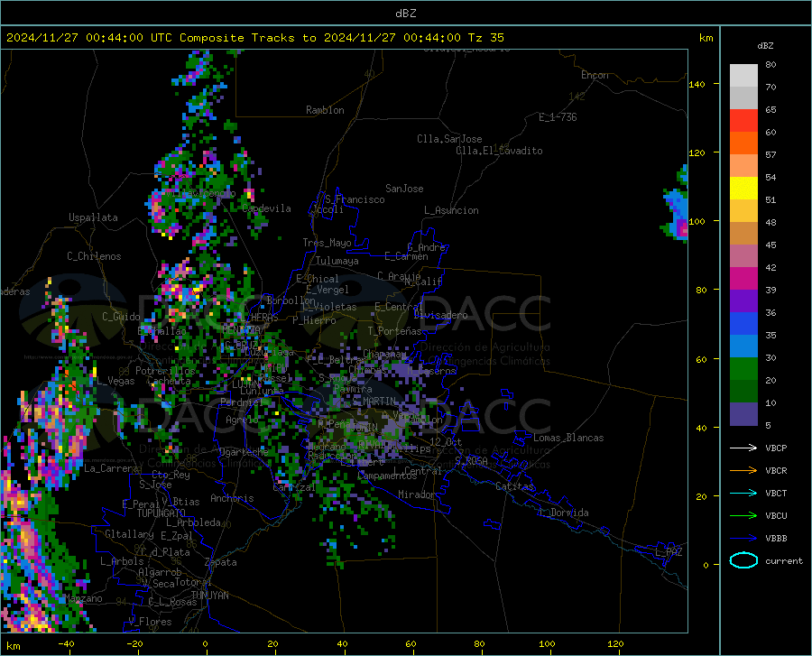Click the La_Carrera map label
The height and width of the screenshot is (656, 812).
(x=111, y=468)
